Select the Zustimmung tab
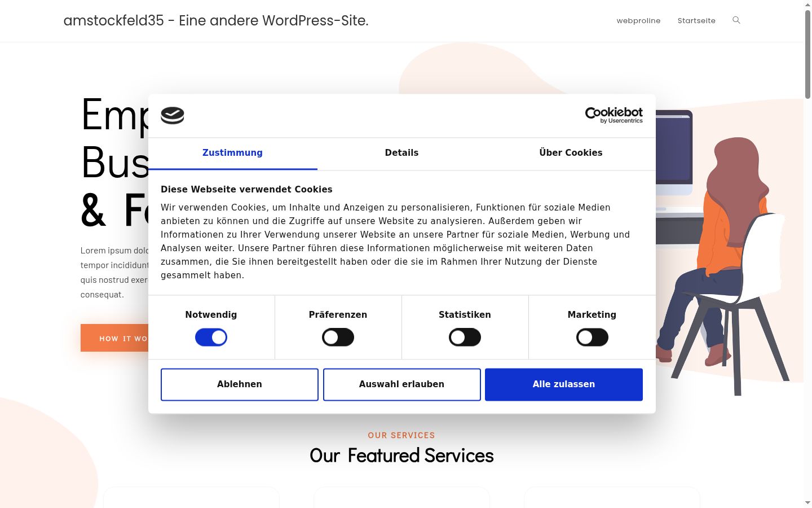Image resolution: width=812 pixels, height=508 pixels. pos(232,153)
